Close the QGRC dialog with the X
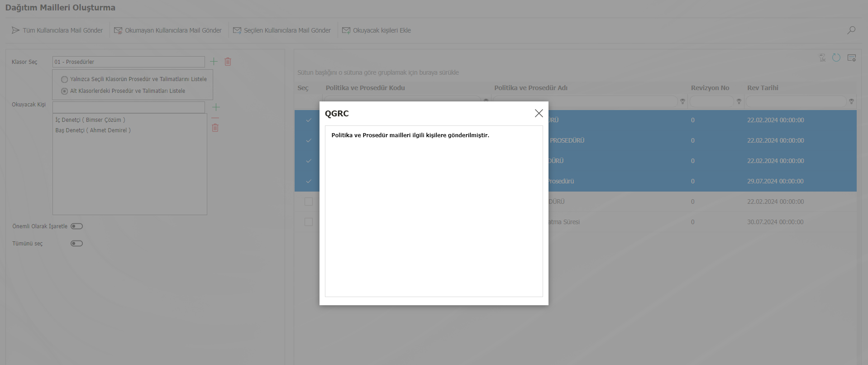This screenshot has width=868, height=365. pos(539,113)
